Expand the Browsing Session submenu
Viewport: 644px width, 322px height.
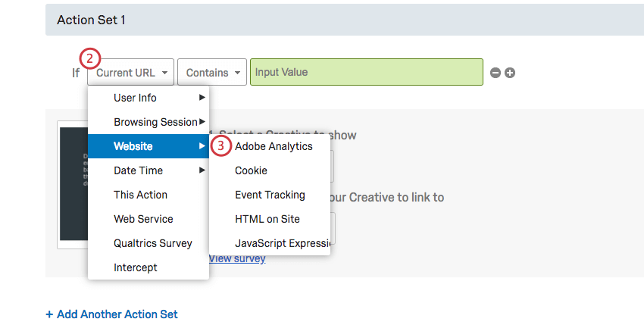point(148,122)
